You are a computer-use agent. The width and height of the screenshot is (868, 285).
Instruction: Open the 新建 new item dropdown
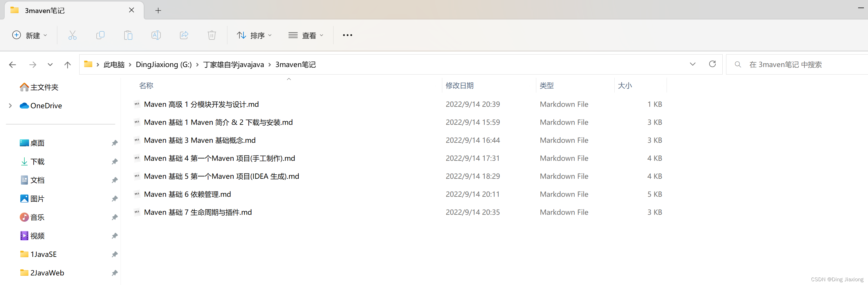(x=30, y=35)
